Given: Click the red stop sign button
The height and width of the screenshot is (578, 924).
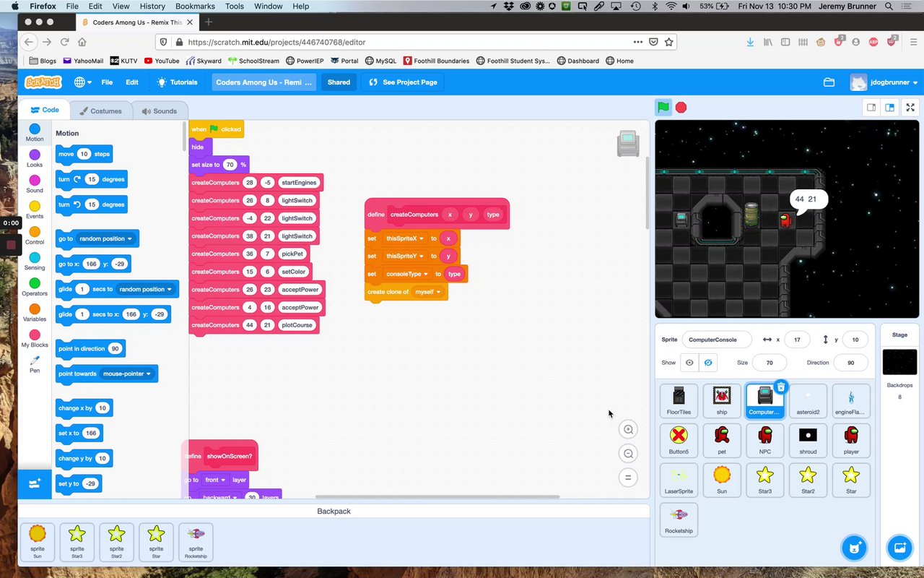Looking at the screenshot, I should [681, 108].
